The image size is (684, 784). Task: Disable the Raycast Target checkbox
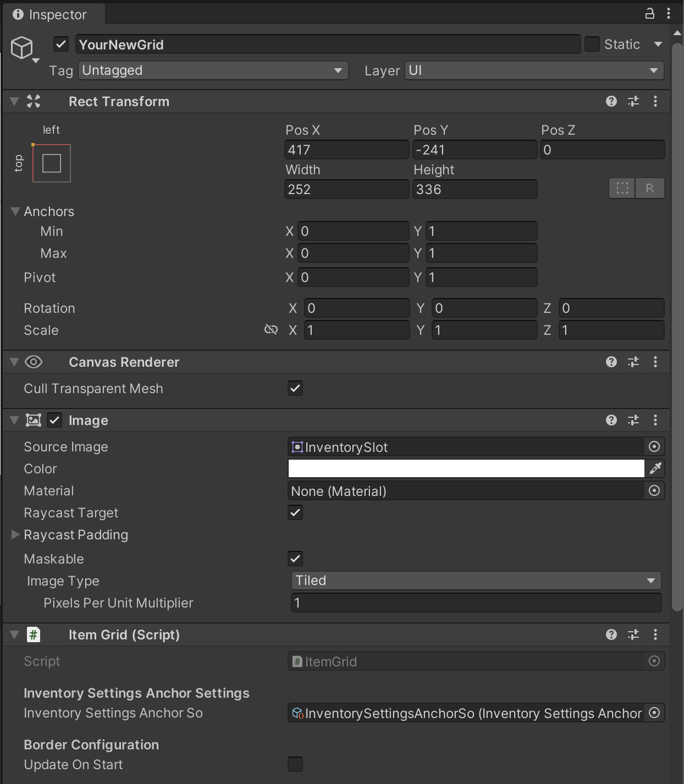click(x=295, y=512)
